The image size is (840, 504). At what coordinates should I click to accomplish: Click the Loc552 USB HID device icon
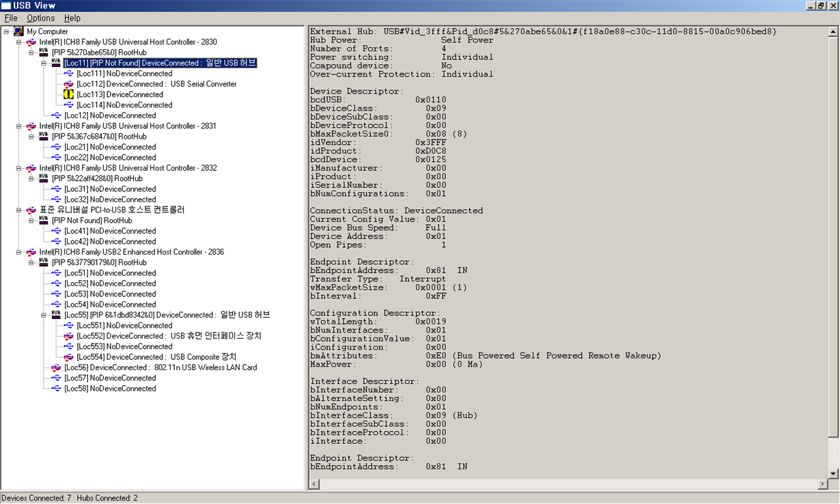68,336
